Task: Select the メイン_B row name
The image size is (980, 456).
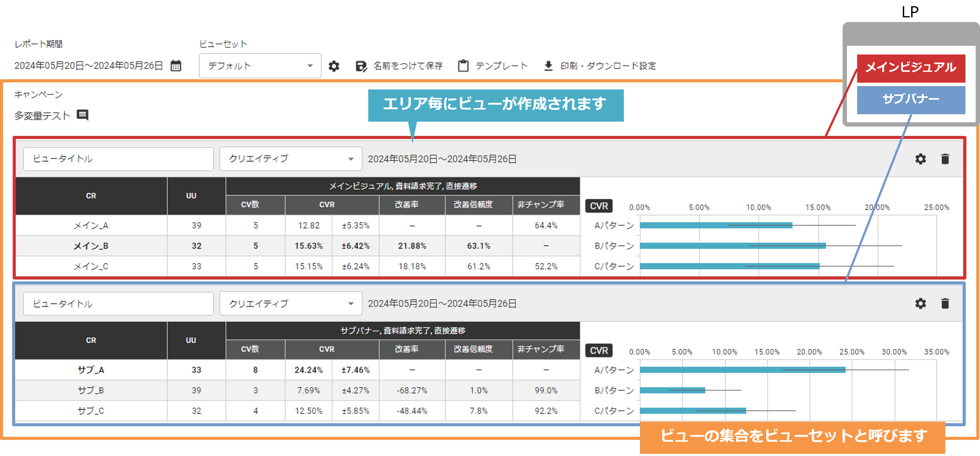Action: tap(91, 246)
